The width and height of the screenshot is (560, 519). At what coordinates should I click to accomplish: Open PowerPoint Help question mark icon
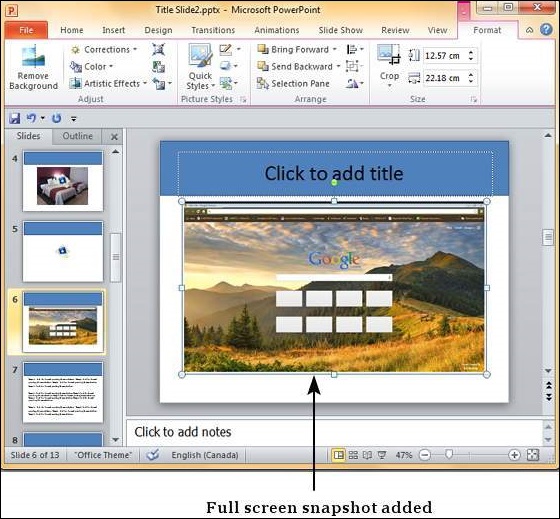click(546, 30)
